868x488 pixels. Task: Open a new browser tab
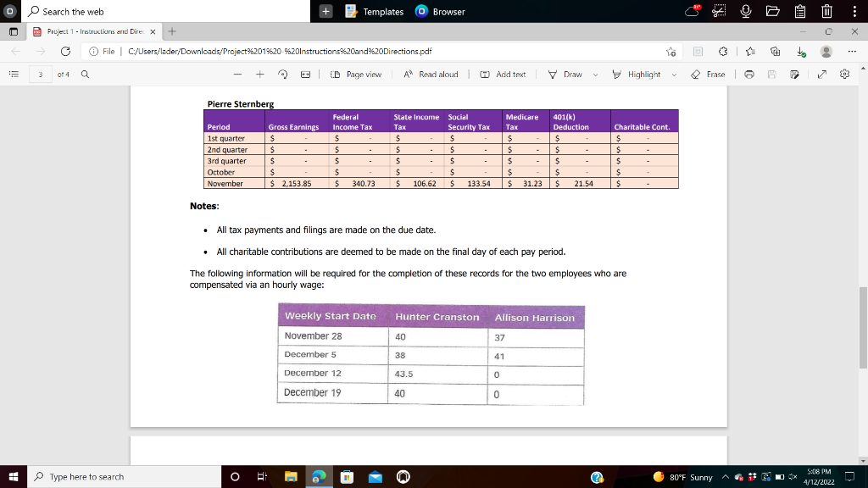click(x=172, y=31)
